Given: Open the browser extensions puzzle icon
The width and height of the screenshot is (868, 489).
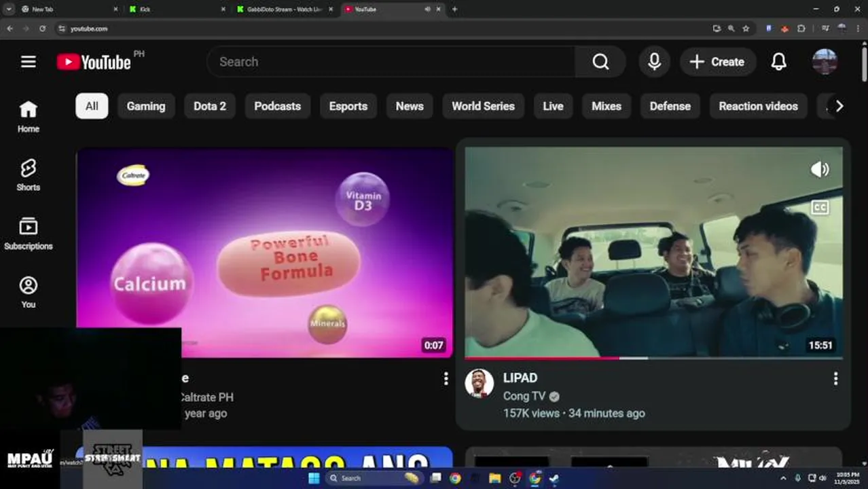Looking at the screenshot, I should pos(801,29).
